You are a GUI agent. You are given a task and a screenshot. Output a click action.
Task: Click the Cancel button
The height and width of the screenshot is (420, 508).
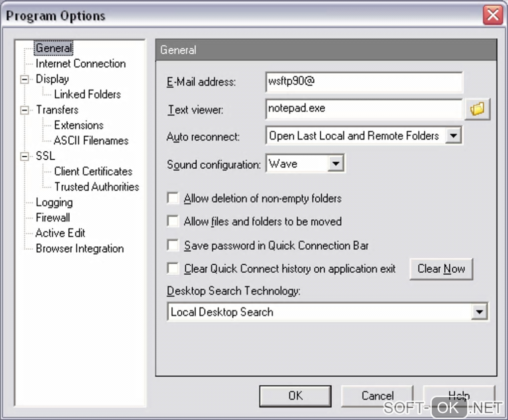pos(378,396)
